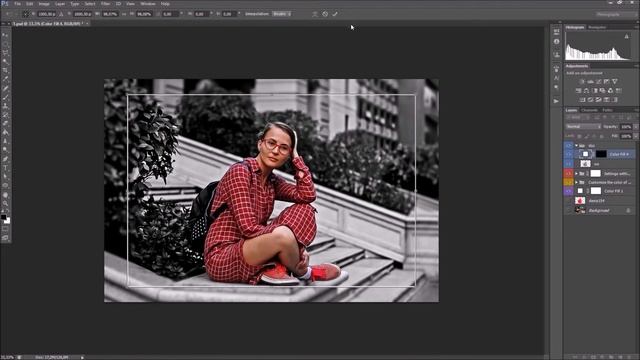The height and width of the screenshot is (360, 640).
Task: Select the Brush tool
Action: point(5,97)
